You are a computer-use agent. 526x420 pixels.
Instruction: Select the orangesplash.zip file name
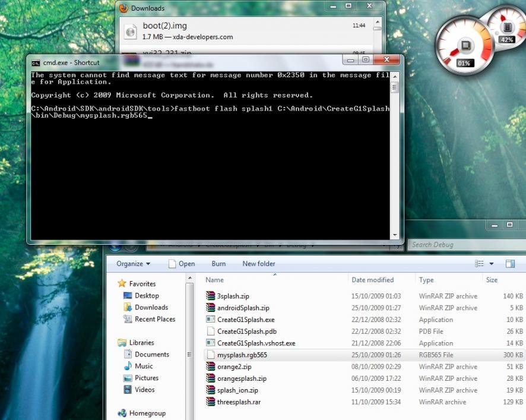pos(242,378)
